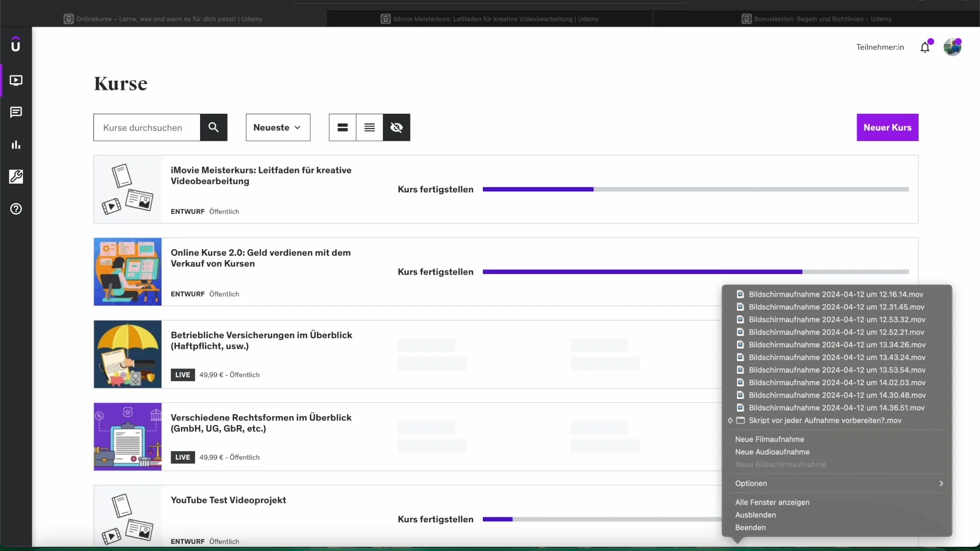Open iMovie Meisterkurs course title
Image resolution: width=980 pixels, height=551 pixels.
[261, 176]
